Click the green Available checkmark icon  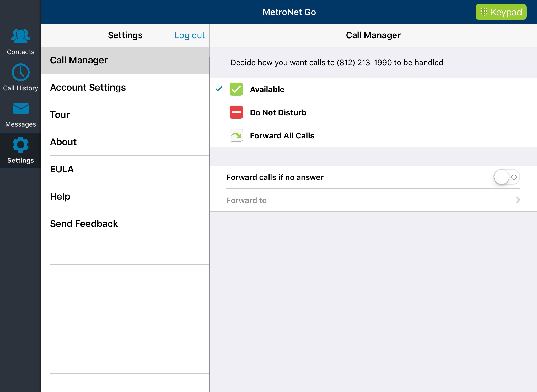236,89
